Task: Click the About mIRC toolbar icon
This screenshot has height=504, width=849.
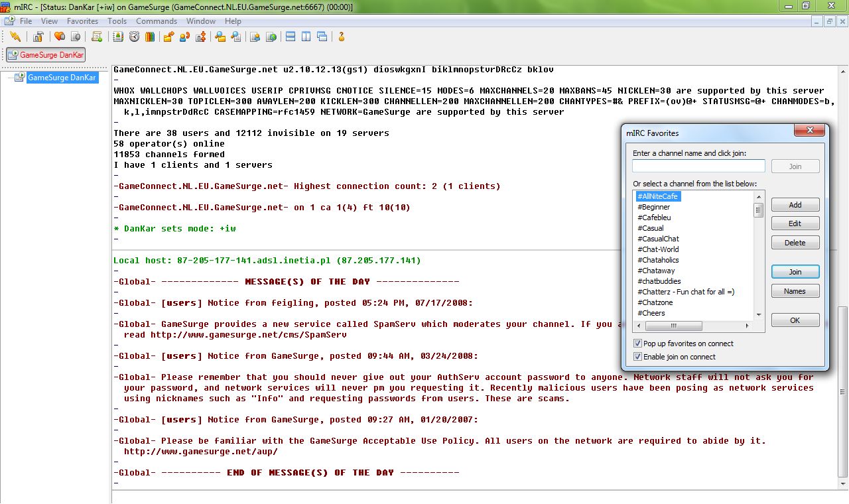Action: point(342,36)
